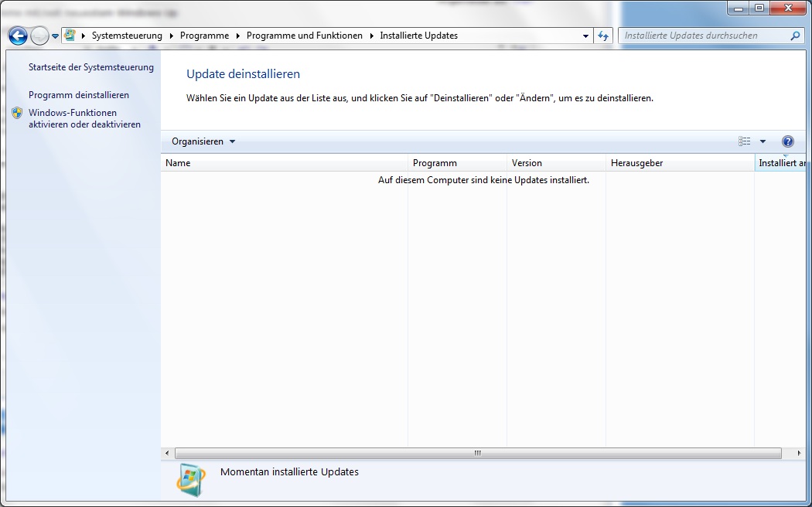Click the installed updates icon in details pane
Image resolution: width=812 pixels, height=507 pixels.
click(191, 480)
